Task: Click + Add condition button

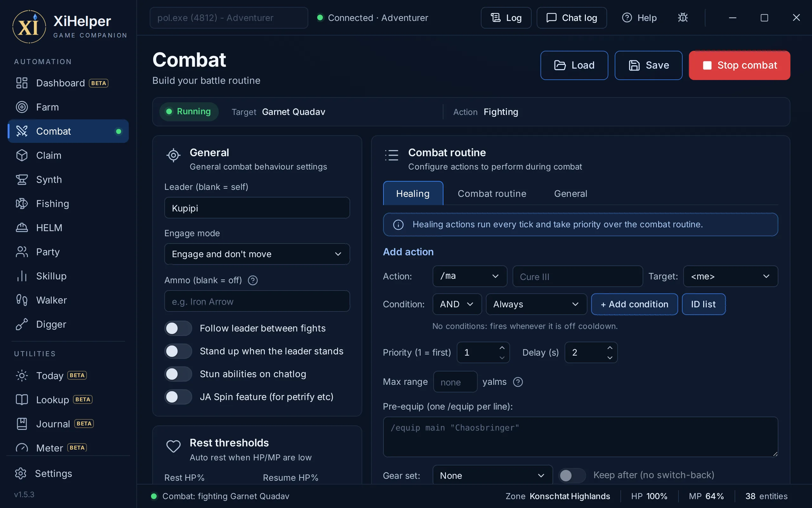Action: pos(634,304)
